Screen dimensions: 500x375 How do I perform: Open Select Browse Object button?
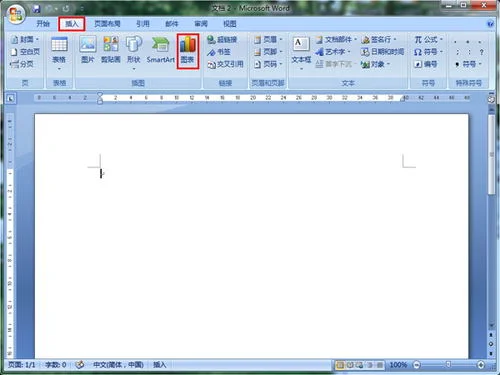[x=491, y=344]
